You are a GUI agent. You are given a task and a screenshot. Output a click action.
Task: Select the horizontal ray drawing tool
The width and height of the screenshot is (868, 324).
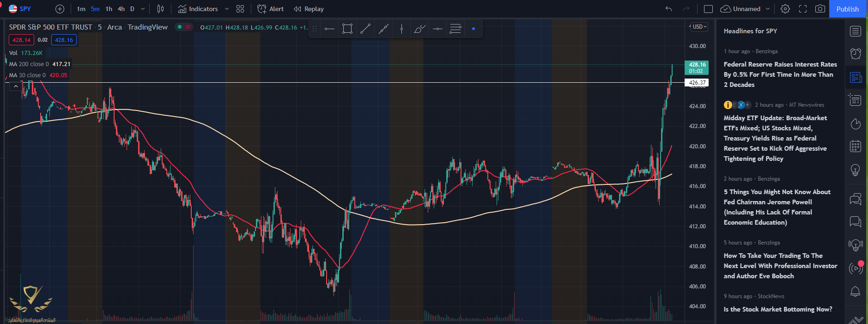pyautogui.click(x=437, y=29)
